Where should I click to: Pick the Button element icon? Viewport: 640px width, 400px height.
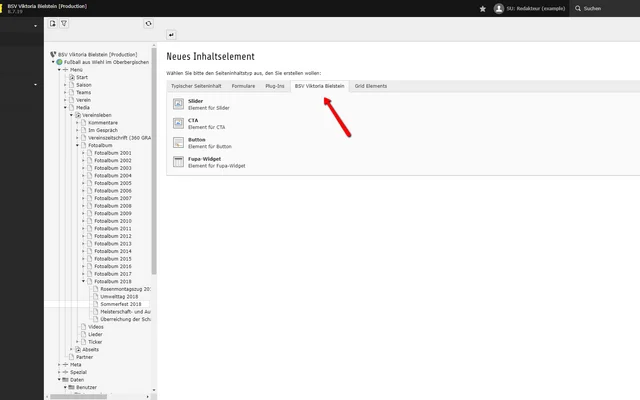click(178, 141)
